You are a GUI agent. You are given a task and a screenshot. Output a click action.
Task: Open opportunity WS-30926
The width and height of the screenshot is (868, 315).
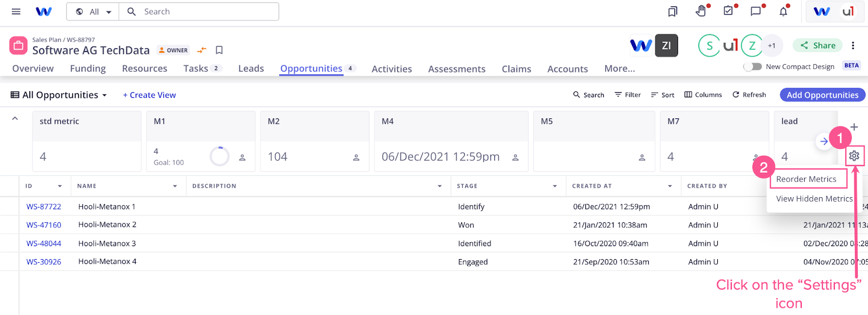tap(44, 262)
